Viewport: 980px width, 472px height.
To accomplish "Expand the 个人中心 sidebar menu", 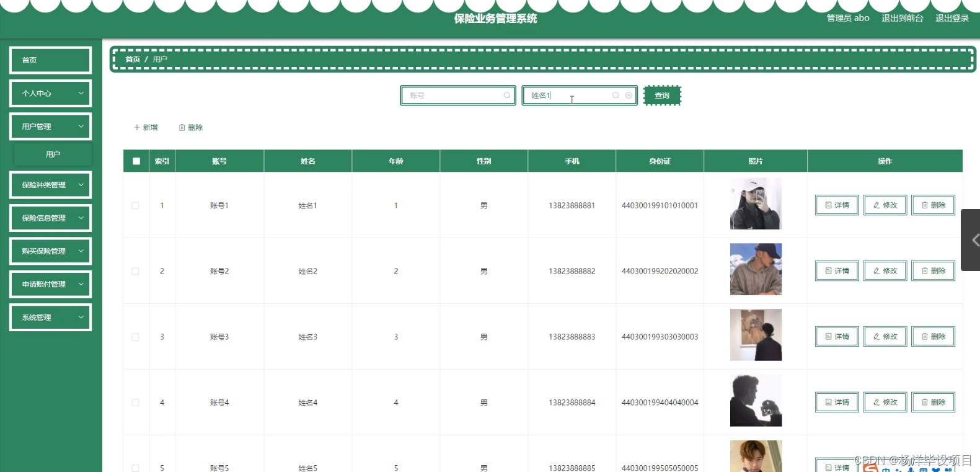I will [51, 94].
